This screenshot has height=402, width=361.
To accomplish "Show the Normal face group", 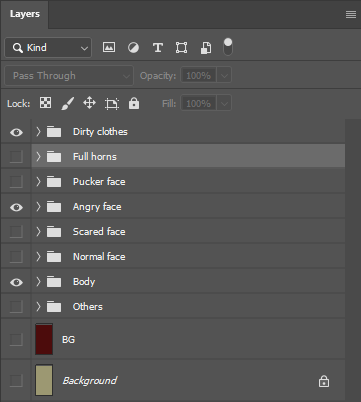I will pos(16,257).
